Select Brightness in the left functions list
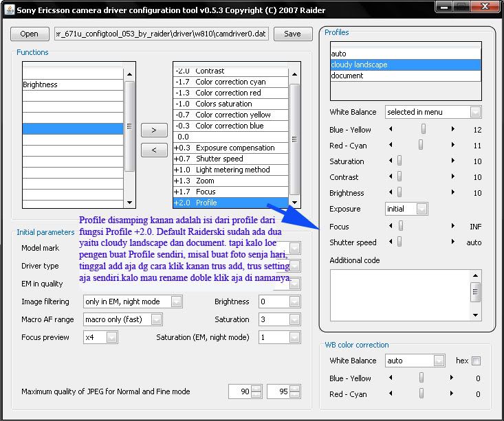This screenshot has height=421, width=504. pyautogui.click(x=73, y=84)
